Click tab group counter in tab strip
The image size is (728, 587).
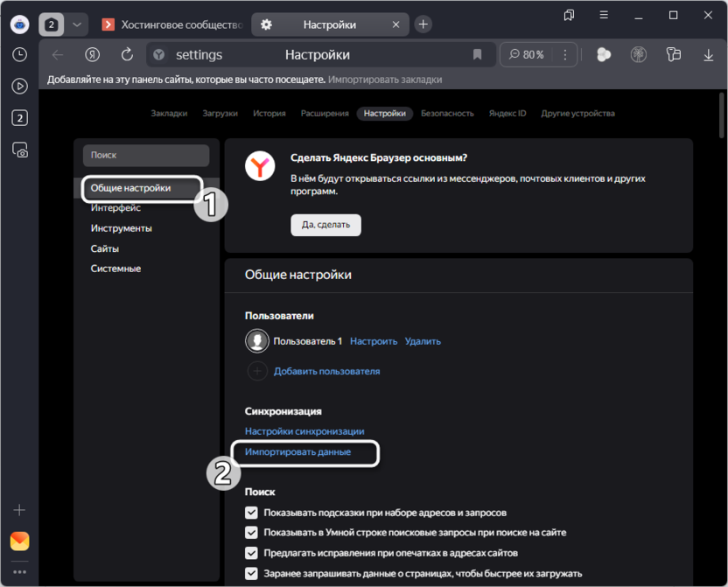pyautogui.click(x=51, y=24)
